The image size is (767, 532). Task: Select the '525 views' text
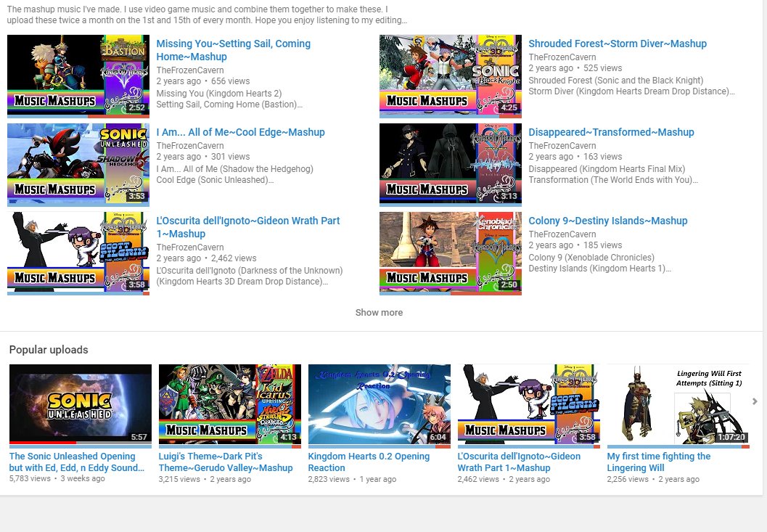[x=602, y=68]
